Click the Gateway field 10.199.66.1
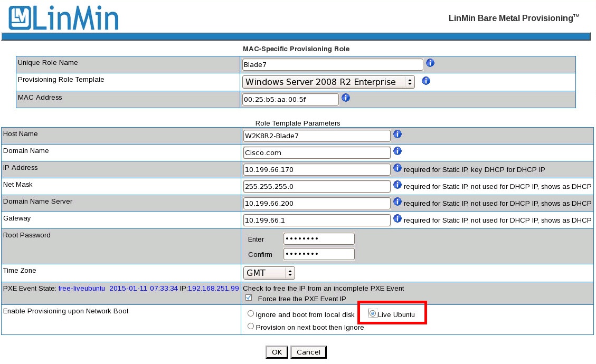This screenshot has height=364, width=596. tap(317, 220)
